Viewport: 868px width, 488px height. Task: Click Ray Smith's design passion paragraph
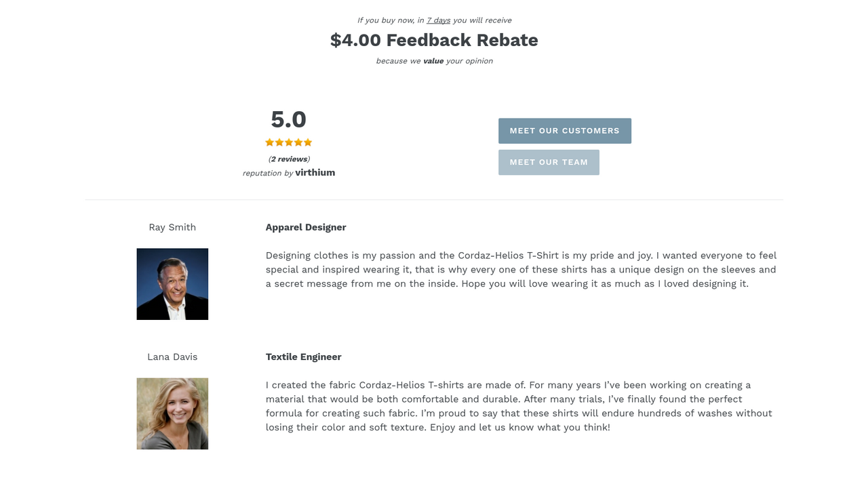click(x=521, y=270)
